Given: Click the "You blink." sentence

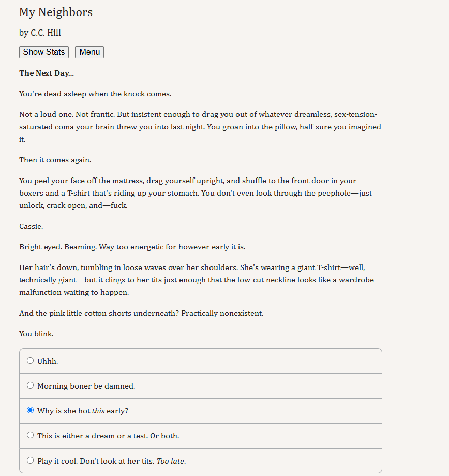Looking at the screenshot, I should [x=36, y=334].
